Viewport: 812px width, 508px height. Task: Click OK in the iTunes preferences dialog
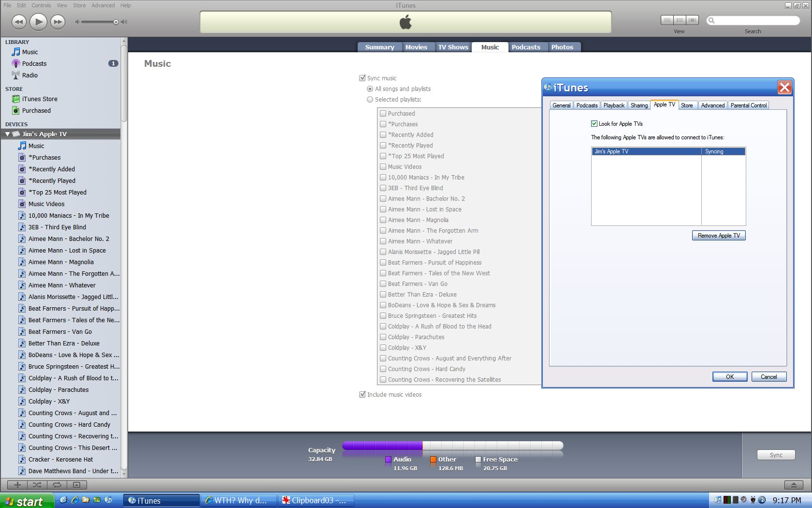730,376
